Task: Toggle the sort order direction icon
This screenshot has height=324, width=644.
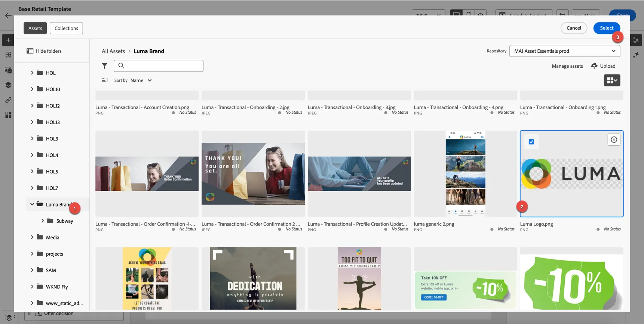Action: pyautogui.click(x=105, y=80)
